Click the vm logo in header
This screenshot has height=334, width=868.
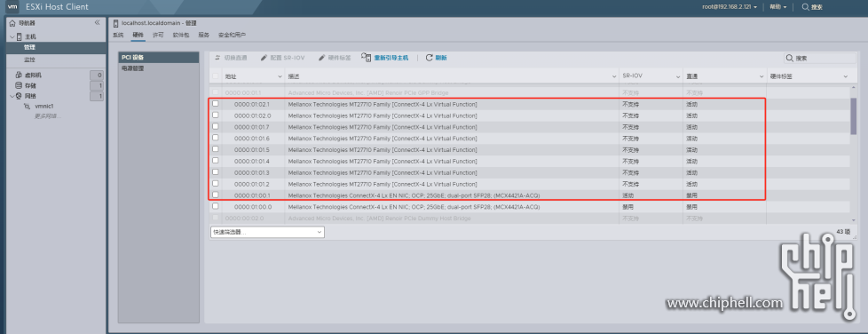coord(12,6)
